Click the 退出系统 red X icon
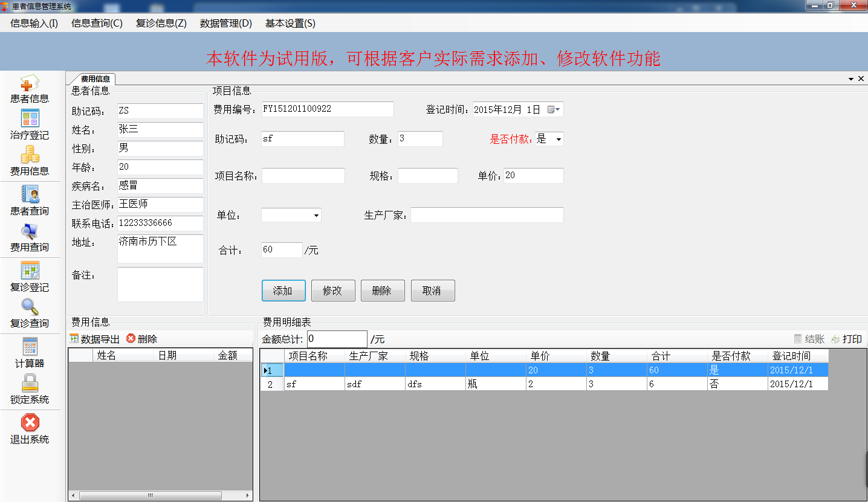868x502 pixels. coord(30,422)
